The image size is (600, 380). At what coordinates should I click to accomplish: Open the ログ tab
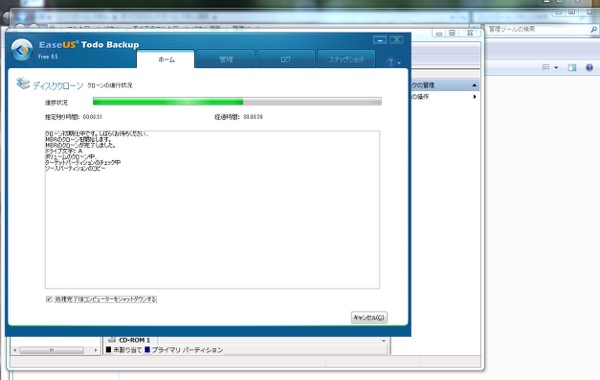pyautogui.click(x=285, y=59)
